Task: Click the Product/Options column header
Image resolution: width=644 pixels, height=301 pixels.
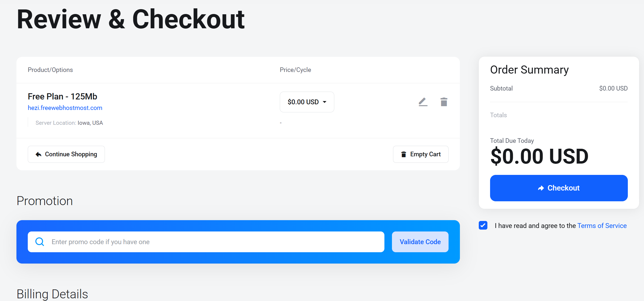Action: click(50, 70)
